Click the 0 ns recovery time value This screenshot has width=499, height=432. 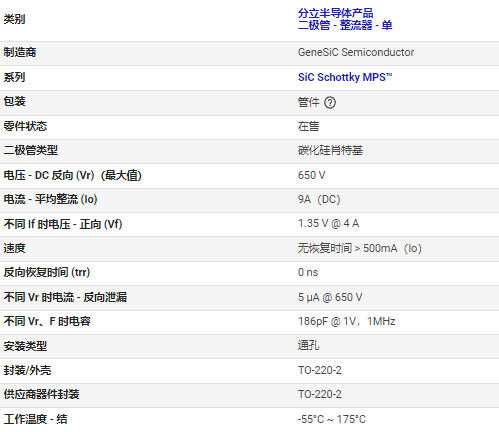[308, 272]
